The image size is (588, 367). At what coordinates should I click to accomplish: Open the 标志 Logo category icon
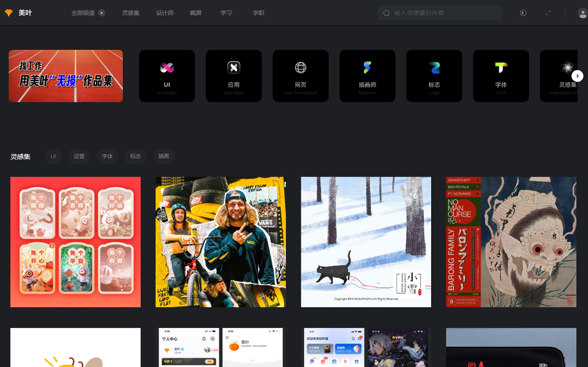[x=434, y=68]
